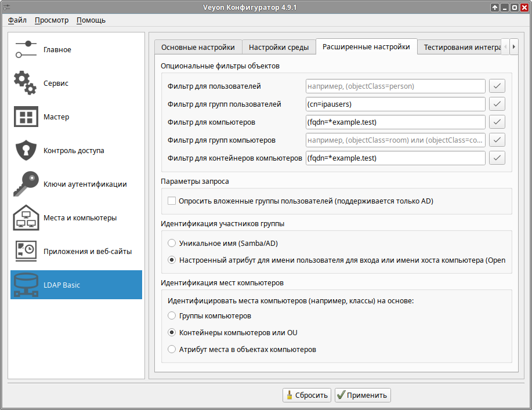Image resolution: width=532 pixels, height=410 pixels.
Task: Open the Ключи аутентификации key icon
Action: coord(26,184)
